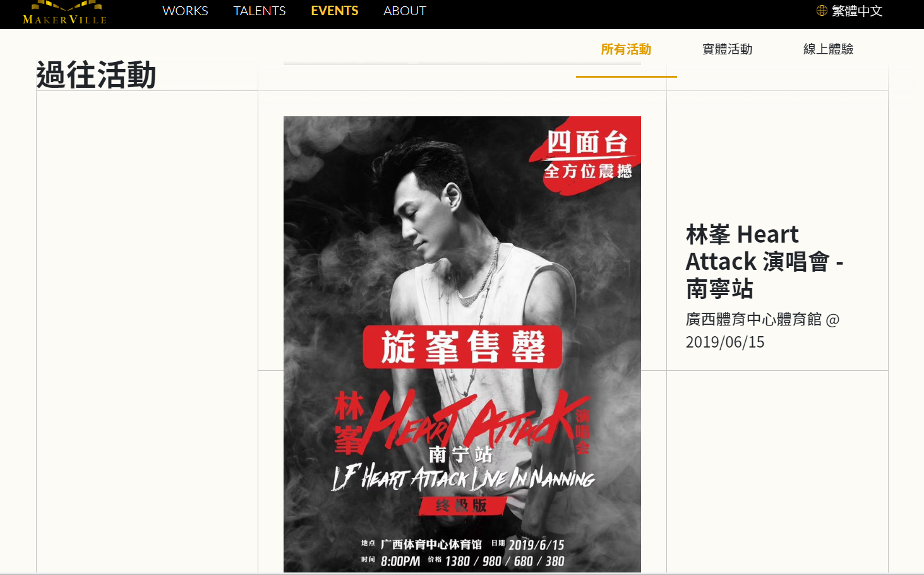Switch to the 實體活動 tab
Viewport: 924px width, 575px height.
tap(727, 49)
